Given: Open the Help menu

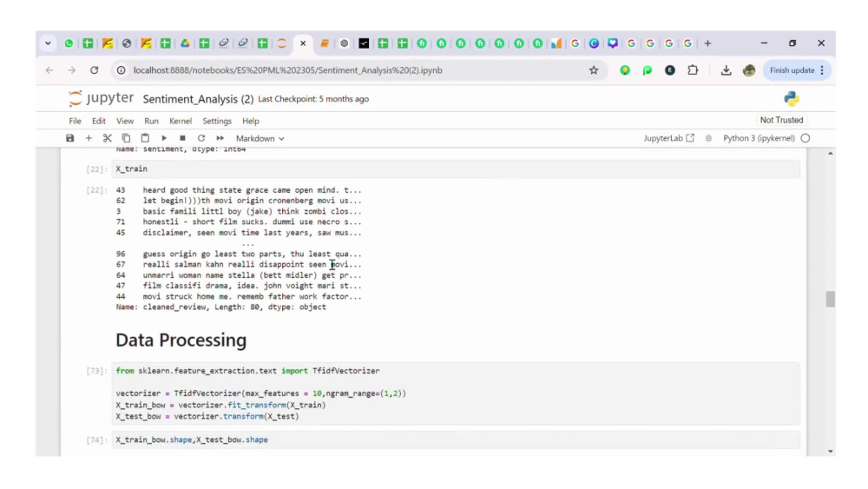Looking at the screenshot, I should (x=251, y=121).
